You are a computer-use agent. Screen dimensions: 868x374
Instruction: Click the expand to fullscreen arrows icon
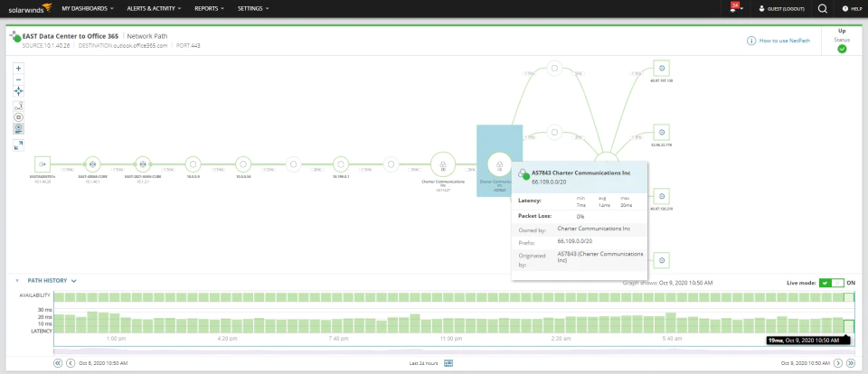point(18,145)
